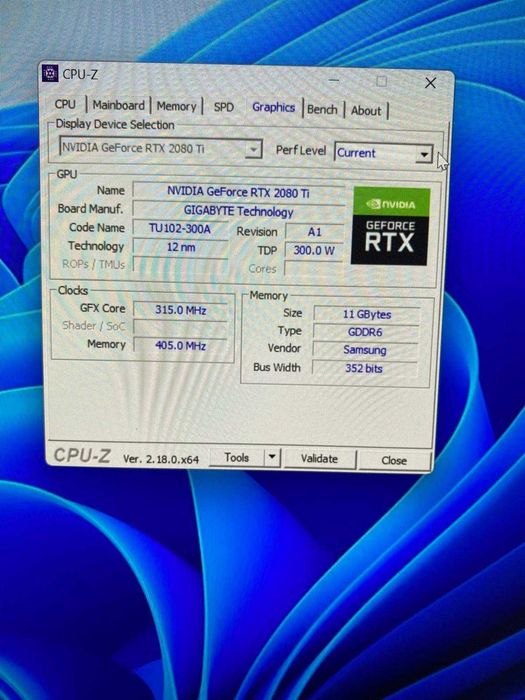Image resolution: width=525 pixels, height=700 pixels.
Task: Click the NVIDIA GeForce RTX logo image
Action: [391, 226]
